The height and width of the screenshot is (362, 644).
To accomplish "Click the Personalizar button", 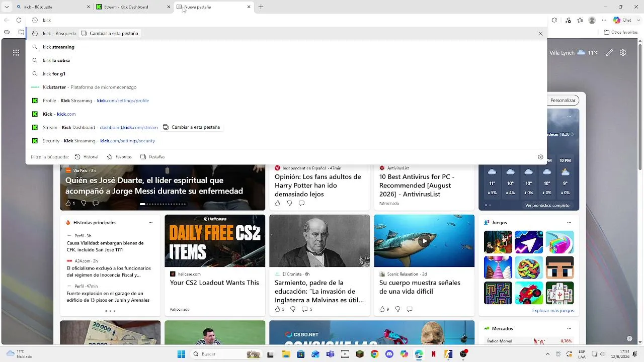I will click(563, 100).
